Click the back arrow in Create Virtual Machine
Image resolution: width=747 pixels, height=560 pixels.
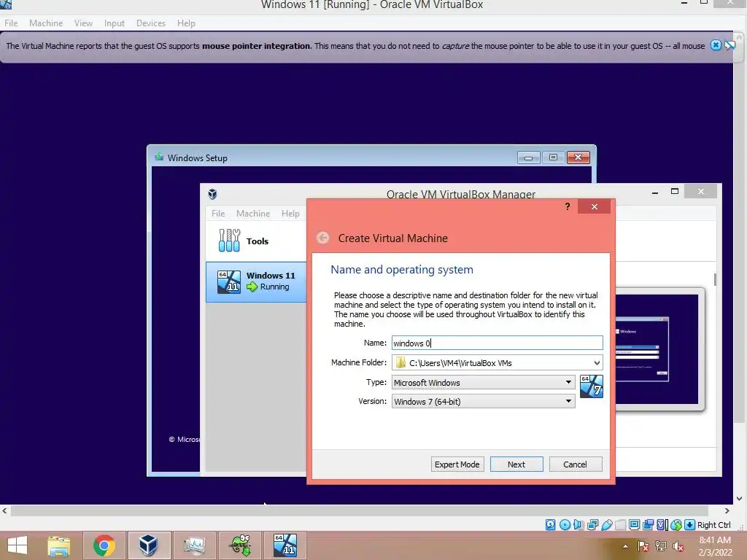323,238
